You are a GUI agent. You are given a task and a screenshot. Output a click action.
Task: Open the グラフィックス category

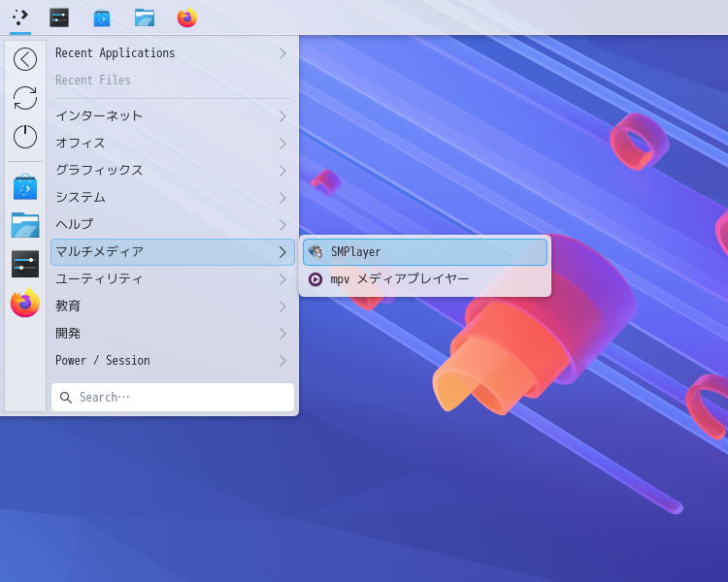[173, 171]
